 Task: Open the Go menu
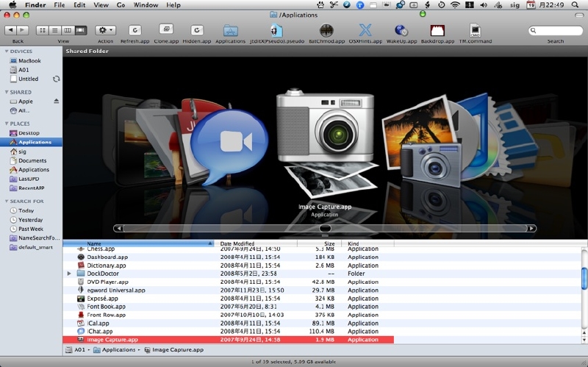pyautogui.click(x=121, y=5)
